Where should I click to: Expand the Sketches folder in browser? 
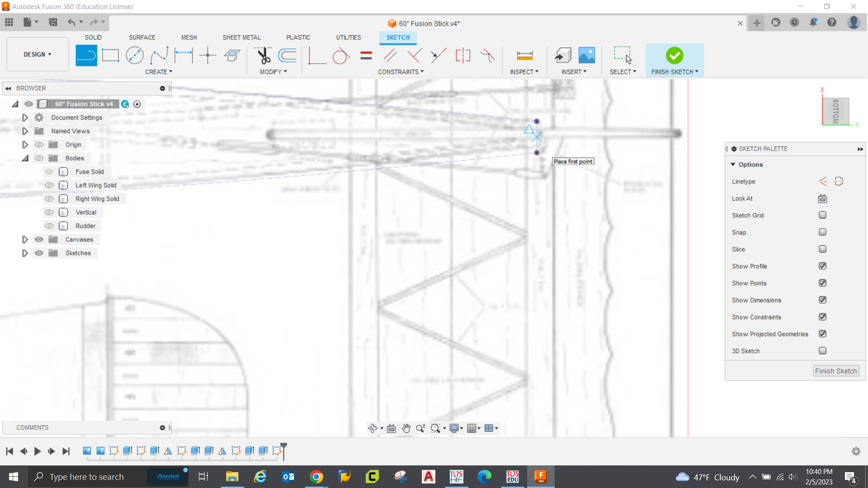tap(25, 253)
